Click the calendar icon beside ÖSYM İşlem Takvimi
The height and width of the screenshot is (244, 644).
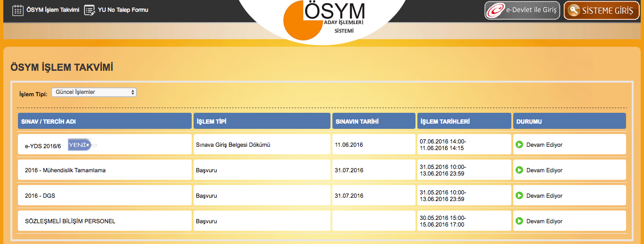click(x=17, y=10)
